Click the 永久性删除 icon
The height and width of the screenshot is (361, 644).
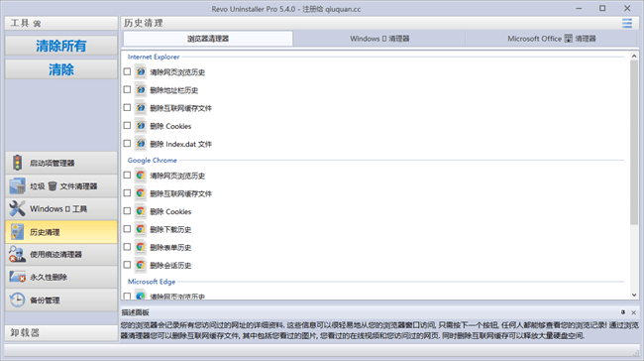coord(17,277)
